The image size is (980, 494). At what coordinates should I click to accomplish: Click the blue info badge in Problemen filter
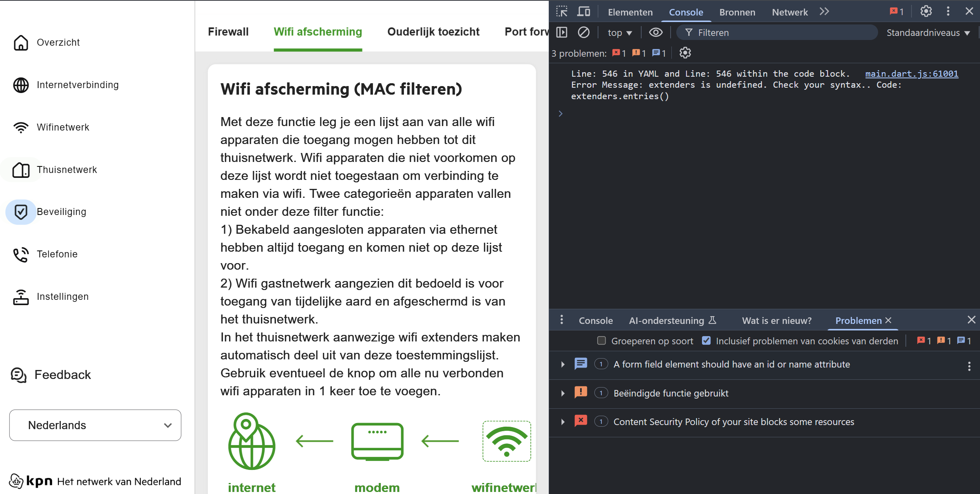[x=964, y=341]
